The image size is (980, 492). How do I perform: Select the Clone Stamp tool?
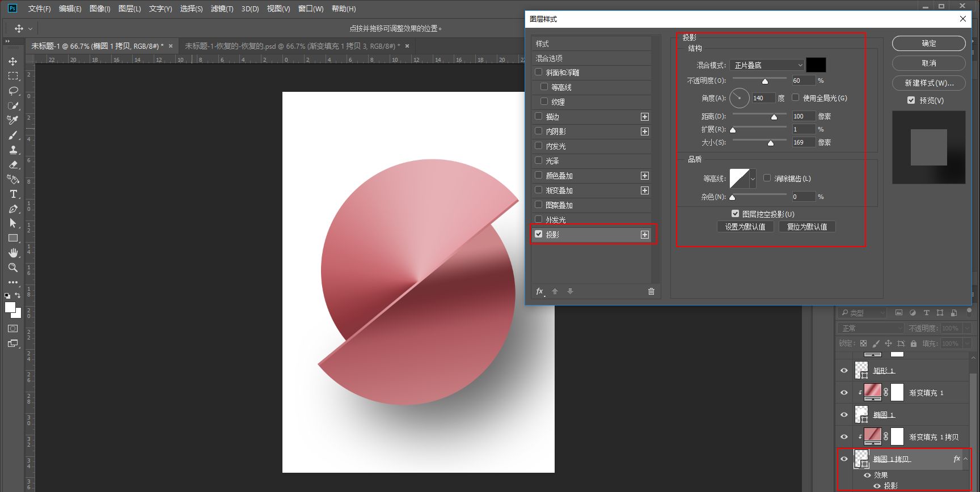point(13,150)
